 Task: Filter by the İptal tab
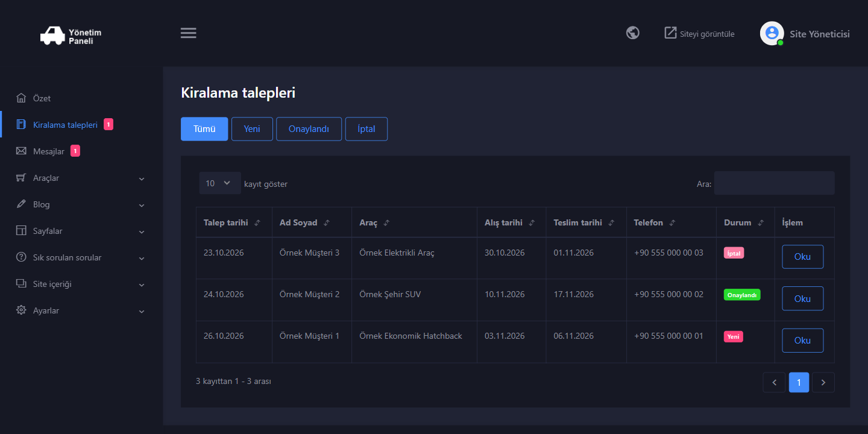(x=366, y=129)
